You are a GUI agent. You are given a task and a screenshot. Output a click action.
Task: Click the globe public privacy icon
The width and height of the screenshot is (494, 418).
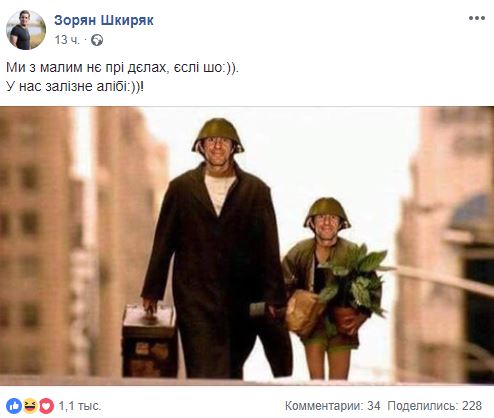click(97, 40)
